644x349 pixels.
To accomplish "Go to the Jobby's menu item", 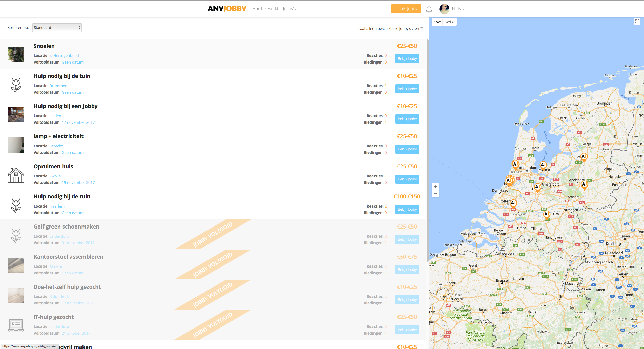I will point(289,9).
